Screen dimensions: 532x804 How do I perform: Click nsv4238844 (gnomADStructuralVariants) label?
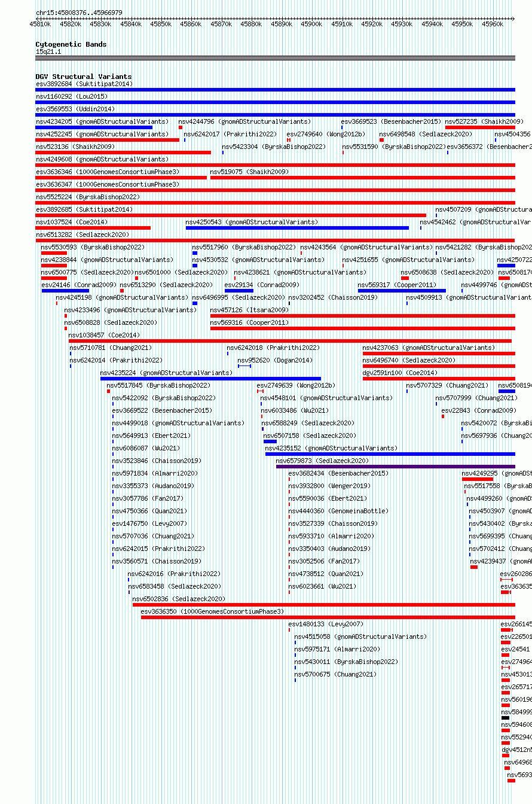[108, 260]
